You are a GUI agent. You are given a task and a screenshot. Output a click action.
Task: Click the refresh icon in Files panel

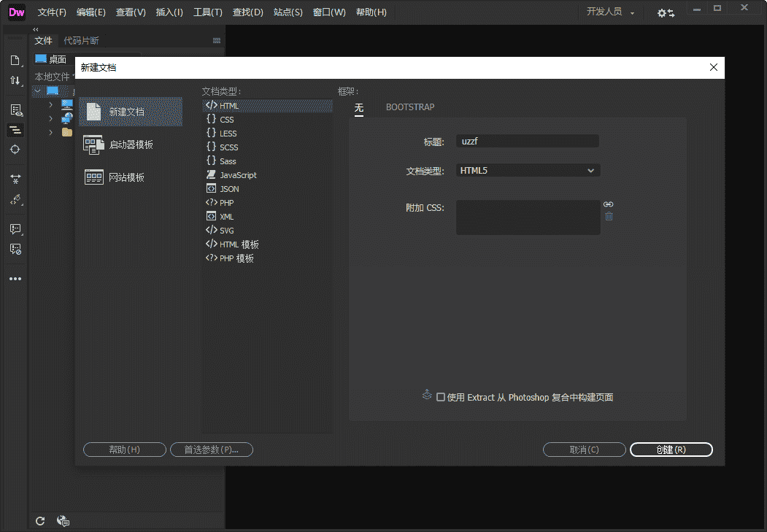click(41, 520)
